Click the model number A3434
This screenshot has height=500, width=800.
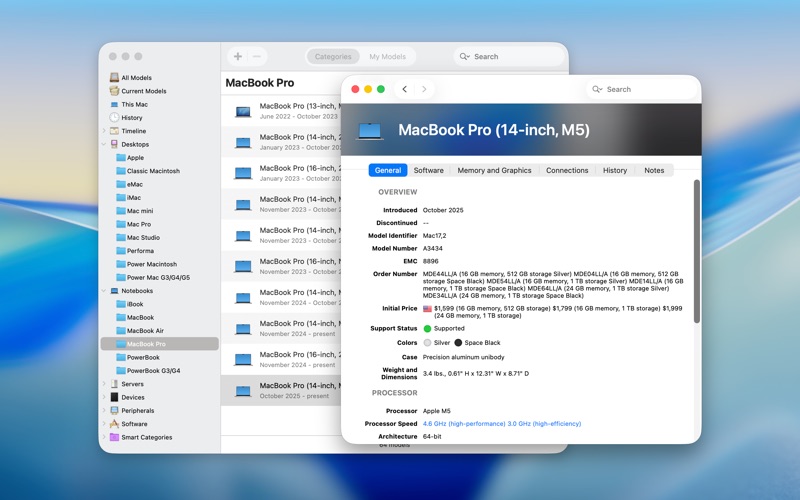[x=433, y=248]
